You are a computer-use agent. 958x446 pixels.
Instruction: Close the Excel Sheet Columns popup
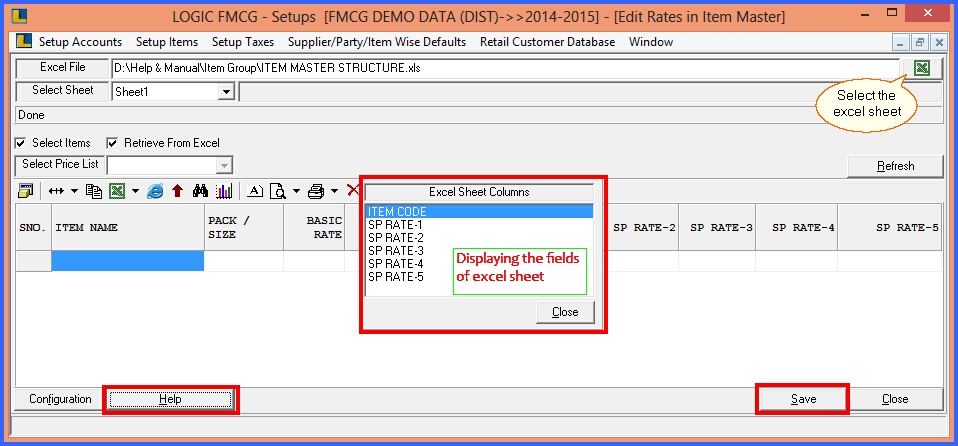click(565, 312)
